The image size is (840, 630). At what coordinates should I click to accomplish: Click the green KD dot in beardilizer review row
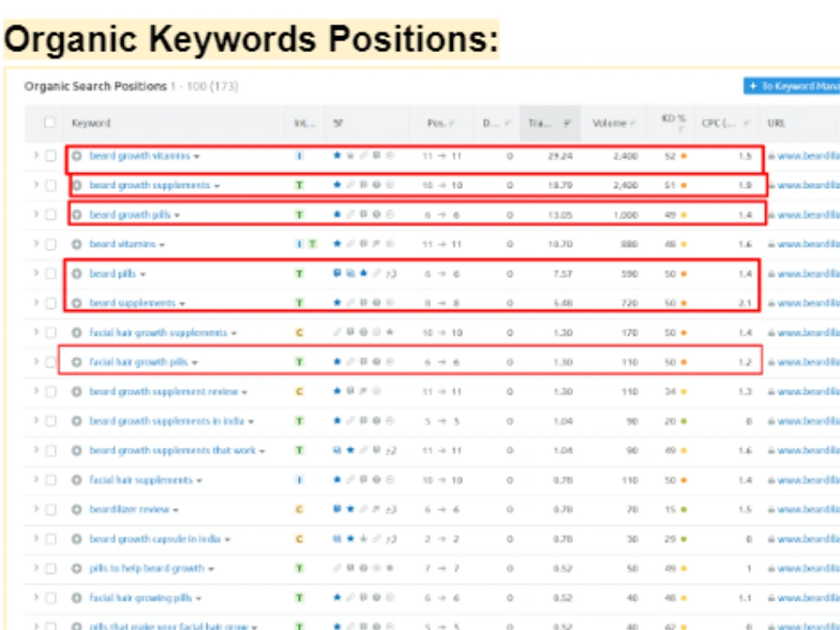(684, 510)
